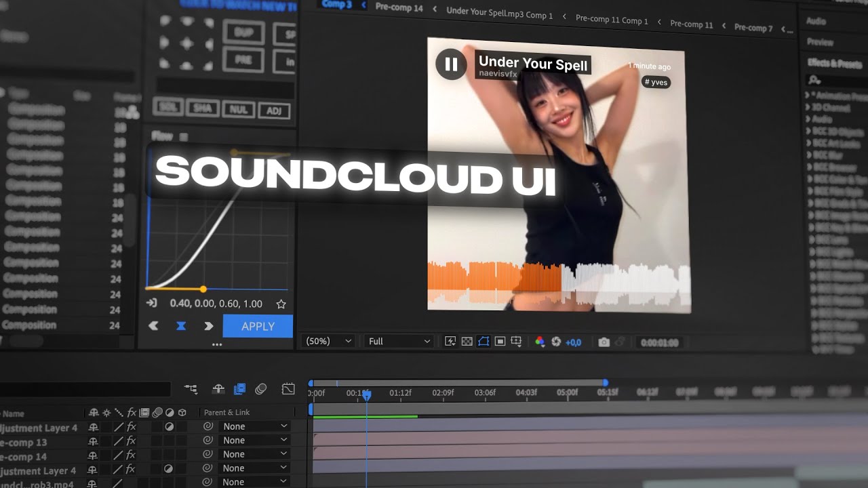Click the timeline frame blending icon
The image size is (868, 488).
pyautogui.click(x=239, y=389)
